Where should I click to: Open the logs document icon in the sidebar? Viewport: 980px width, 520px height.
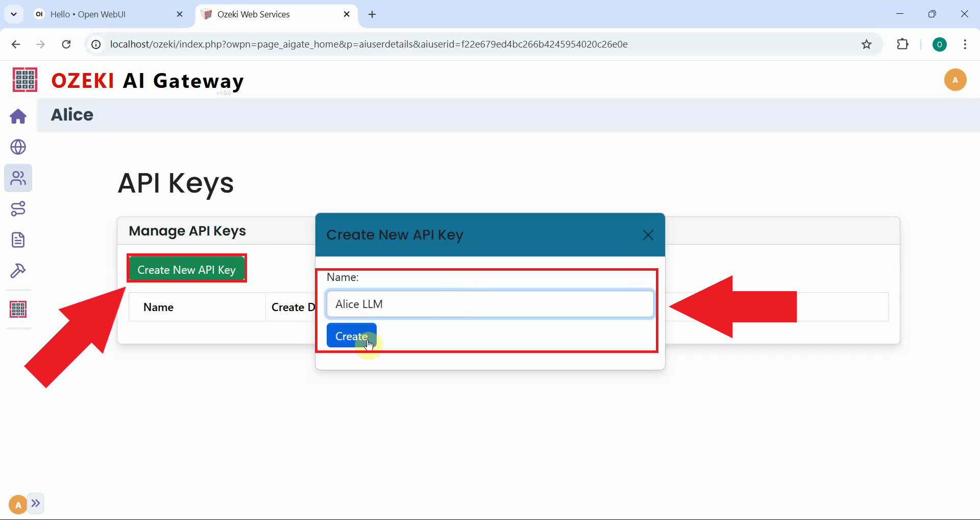pos(18,240)
